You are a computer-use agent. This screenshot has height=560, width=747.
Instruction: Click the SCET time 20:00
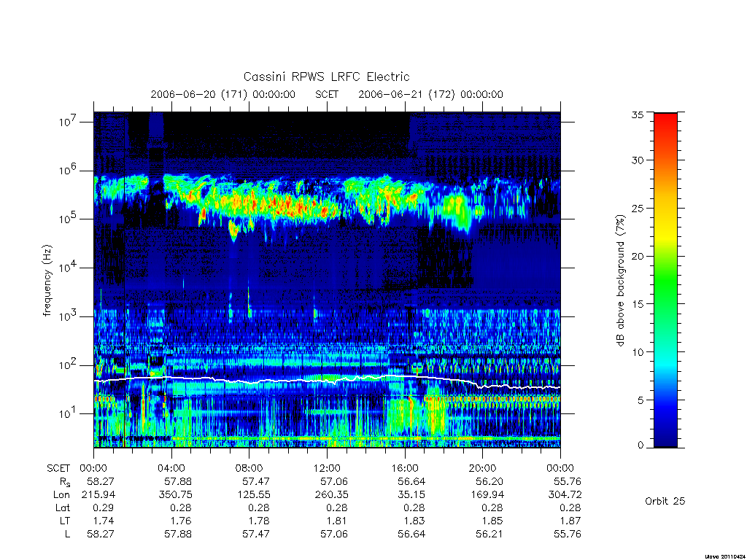pos(483,468)
